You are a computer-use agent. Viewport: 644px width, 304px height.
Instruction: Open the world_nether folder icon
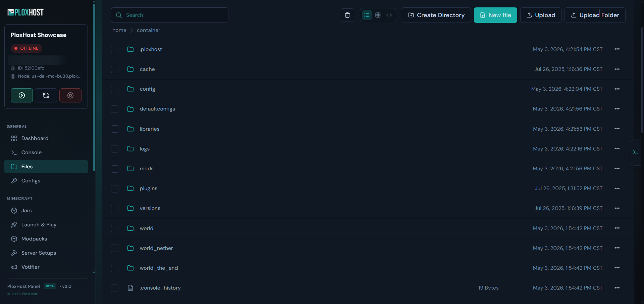(130, 248)
